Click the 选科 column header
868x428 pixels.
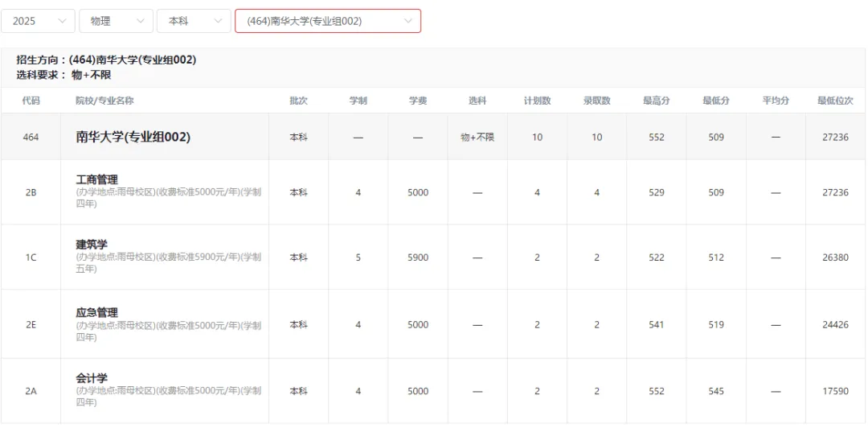477,101
